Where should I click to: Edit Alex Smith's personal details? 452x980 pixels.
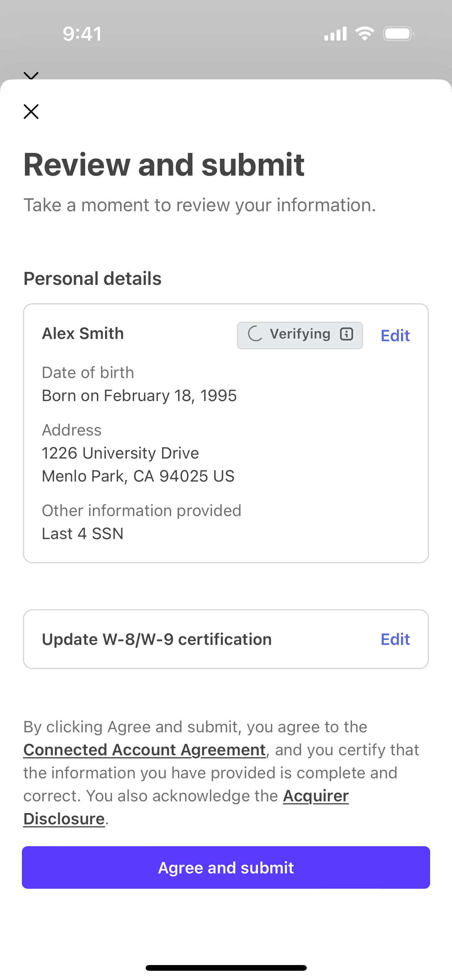point(395,335)
